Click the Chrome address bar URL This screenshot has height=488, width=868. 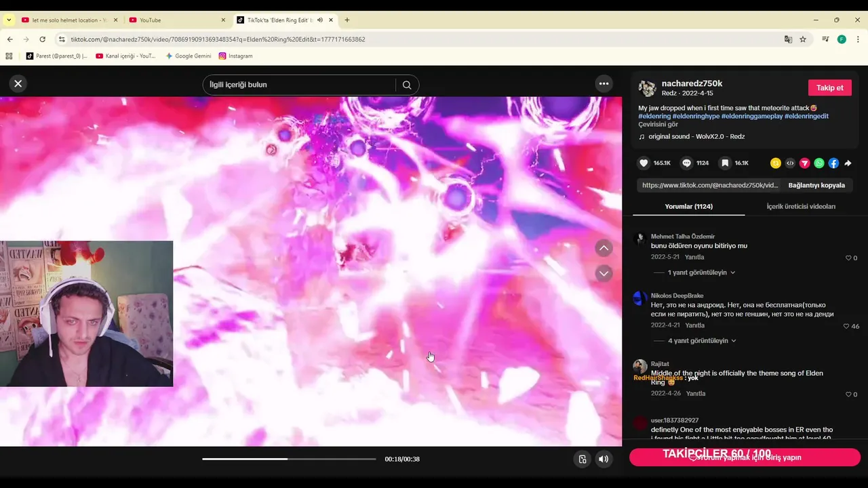point(218,39)
